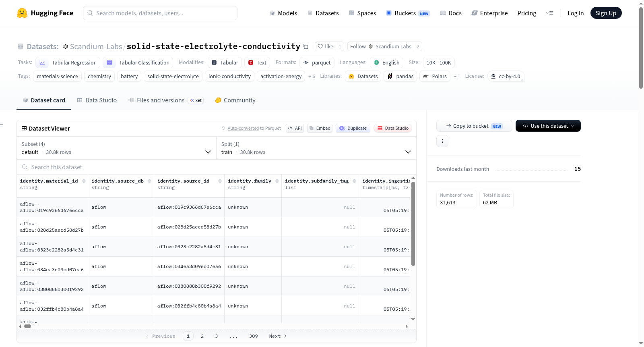The height and width of the screenshot is (347, 644).
Task: Click the left sidebar table-of-contents icon
Action: (x=2, y=125)
